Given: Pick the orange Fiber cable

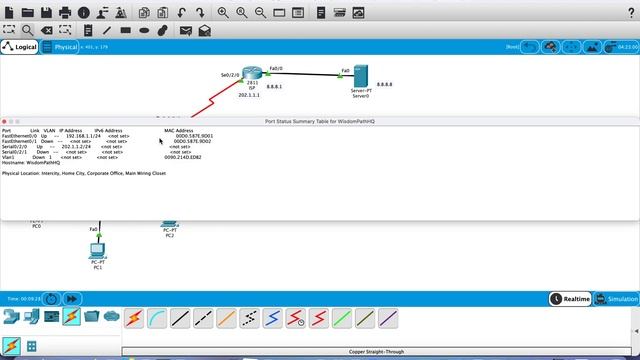Looking at the screenshot, I should pyautogui.click(x=227, y=318).
